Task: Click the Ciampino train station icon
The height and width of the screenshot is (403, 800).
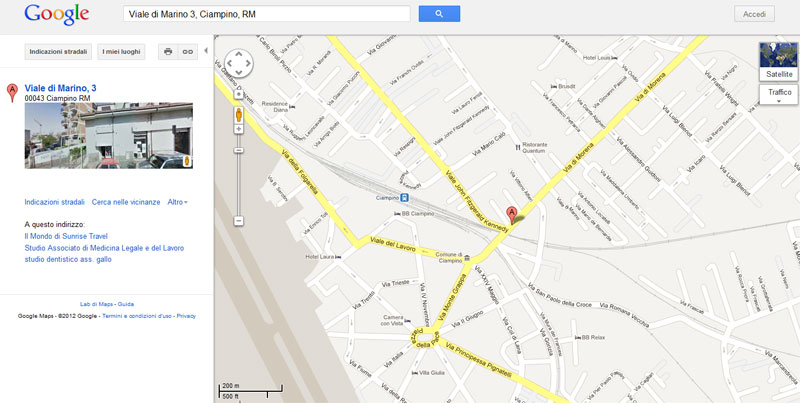Action: (404, 198)
